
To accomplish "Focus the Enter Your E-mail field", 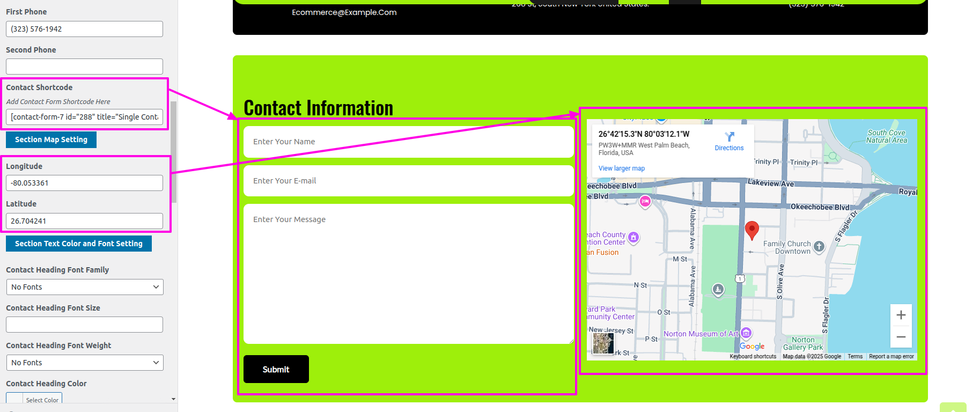I will point(408,181).
